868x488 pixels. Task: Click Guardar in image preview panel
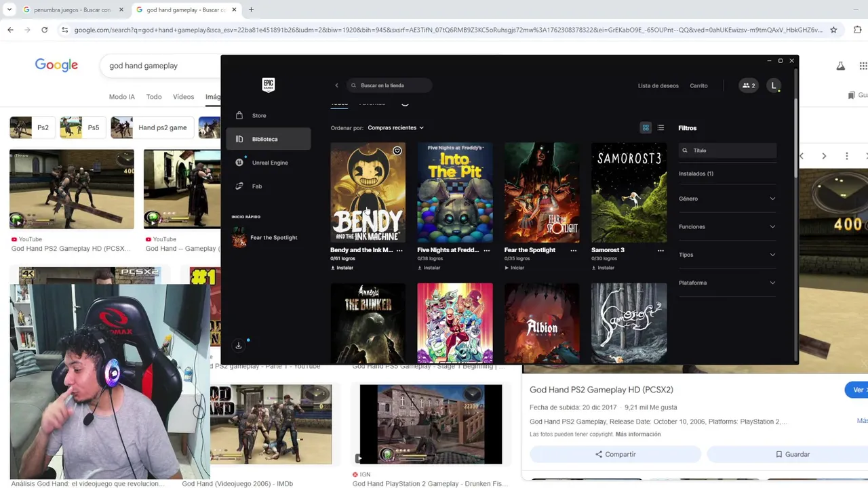pos(792,454)
